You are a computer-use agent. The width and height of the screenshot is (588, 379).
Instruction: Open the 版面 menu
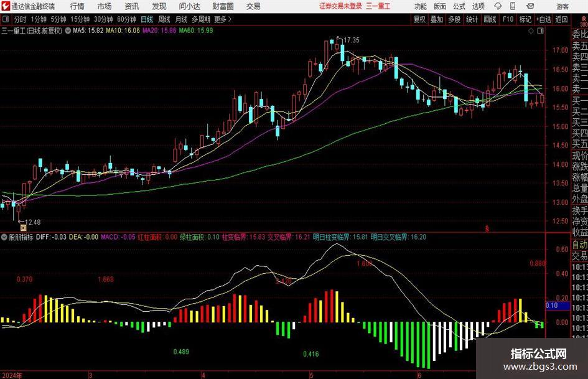pos(439,6)
